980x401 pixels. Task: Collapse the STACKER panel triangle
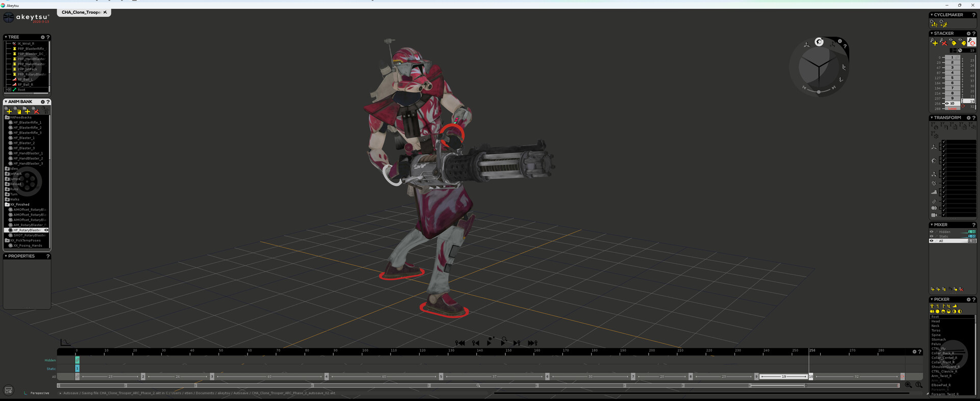932,34
